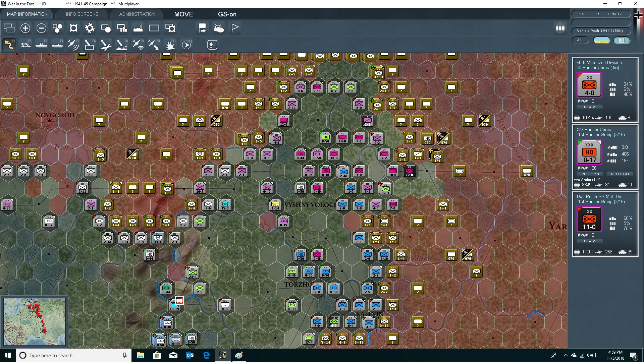Open Outlook from the taskbar
Viewport: 644px width, 362px height.
click(x=190, y=355)
